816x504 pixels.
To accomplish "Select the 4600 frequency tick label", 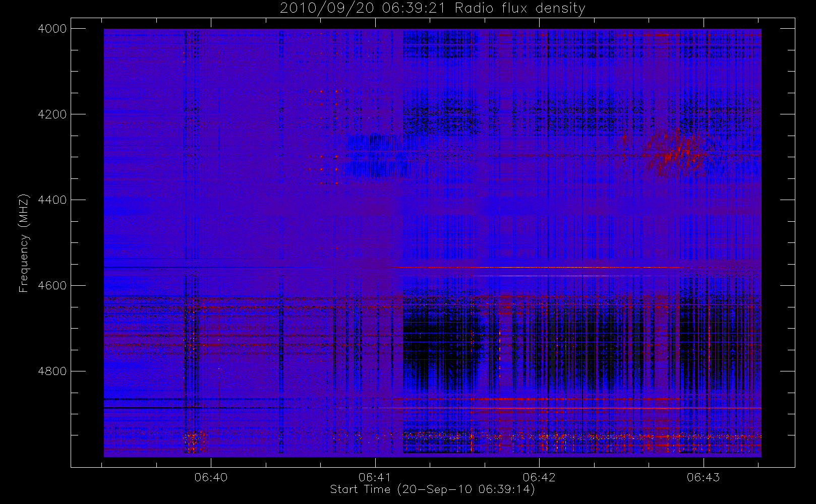I will point(52,286).
